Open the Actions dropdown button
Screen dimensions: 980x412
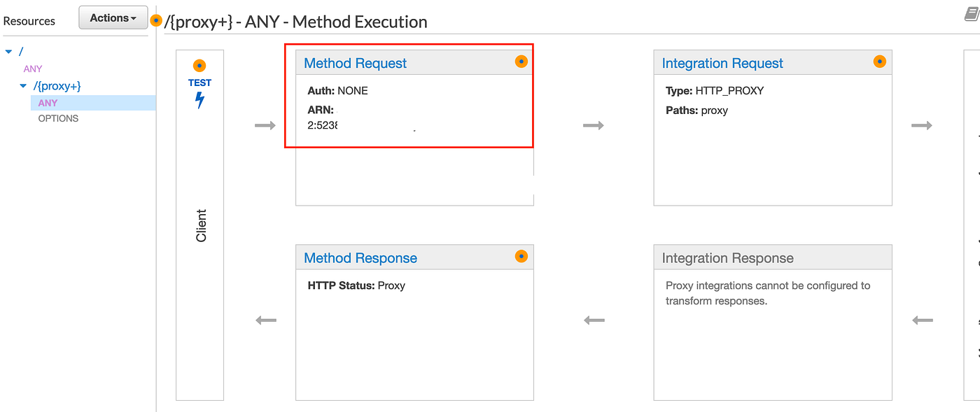113,17
